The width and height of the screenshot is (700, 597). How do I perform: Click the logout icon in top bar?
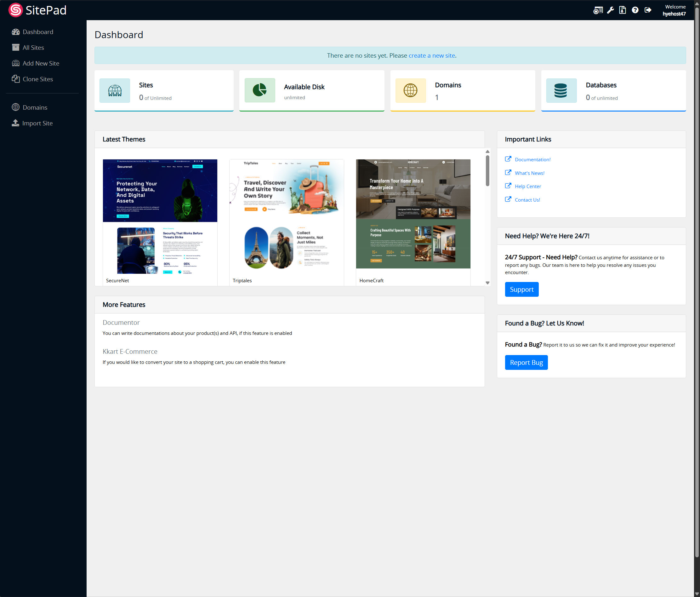click(648, 10)
